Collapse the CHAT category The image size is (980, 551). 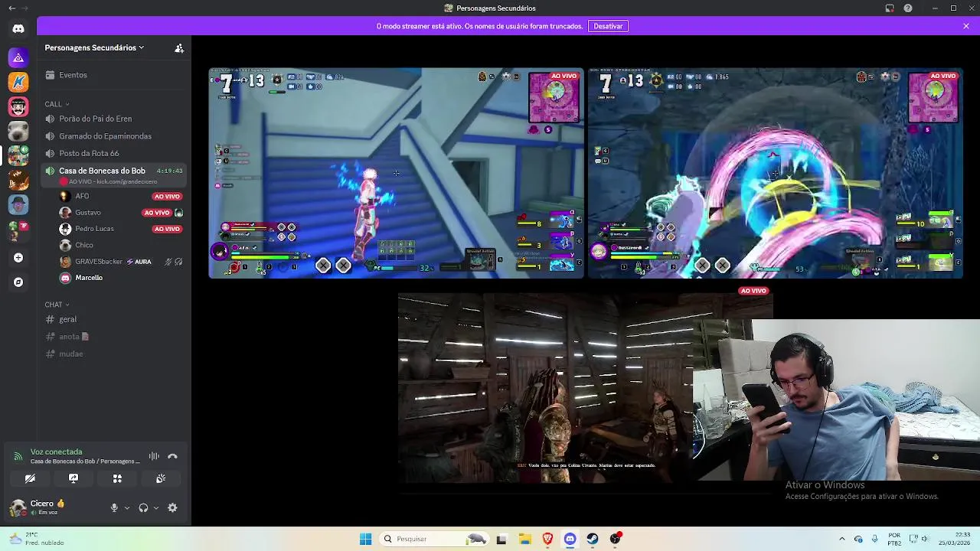point(57,305)
